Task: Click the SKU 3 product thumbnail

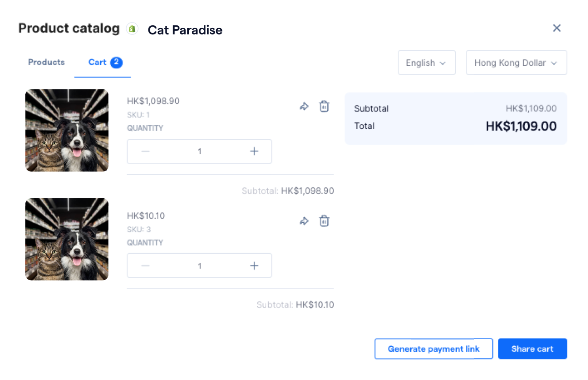Action: [x=67, y=239]
